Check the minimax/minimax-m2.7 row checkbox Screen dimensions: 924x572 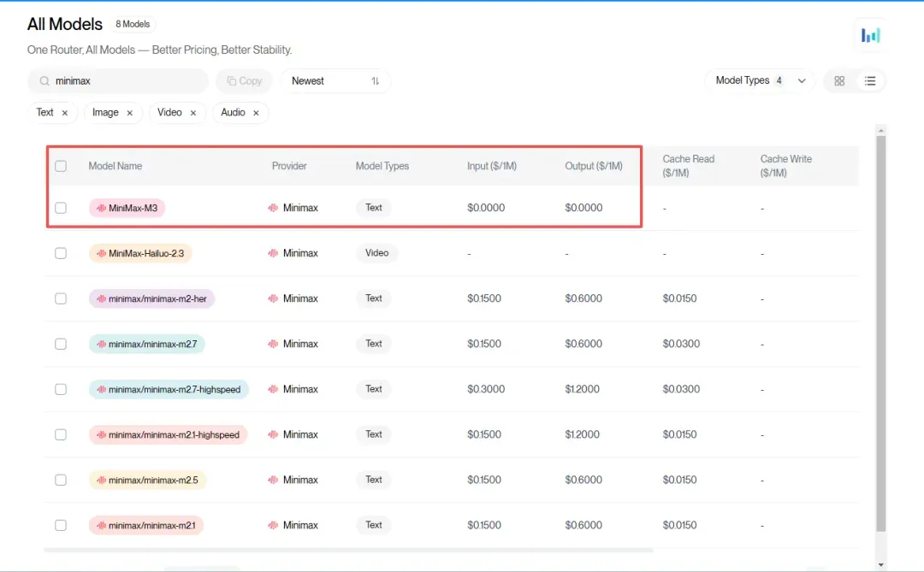[x=61, y=344]
